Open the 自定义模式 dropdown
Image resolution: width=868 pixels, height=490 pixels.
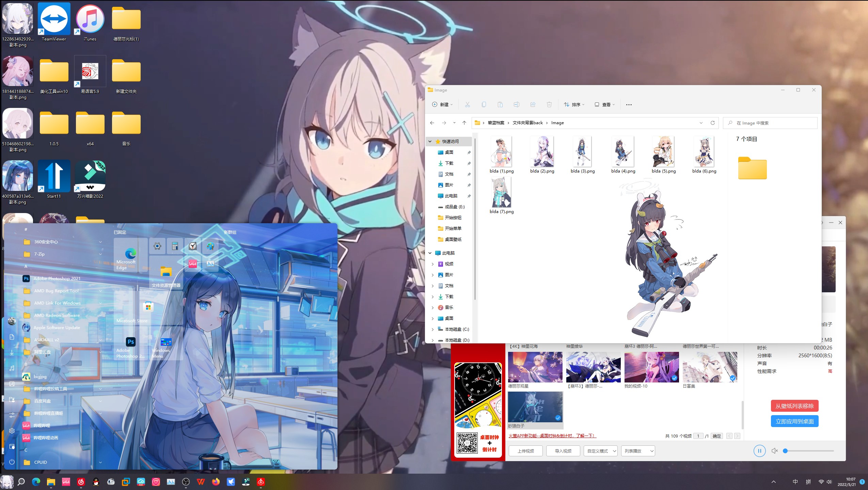pyautogui.click(x=600, y=451)
